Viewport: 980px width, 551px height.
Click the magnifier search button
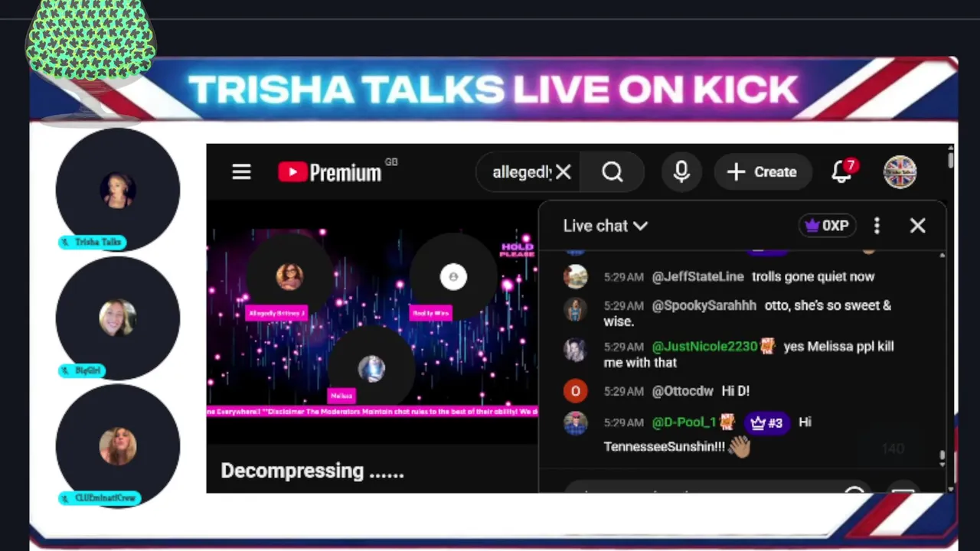(612, 172)
